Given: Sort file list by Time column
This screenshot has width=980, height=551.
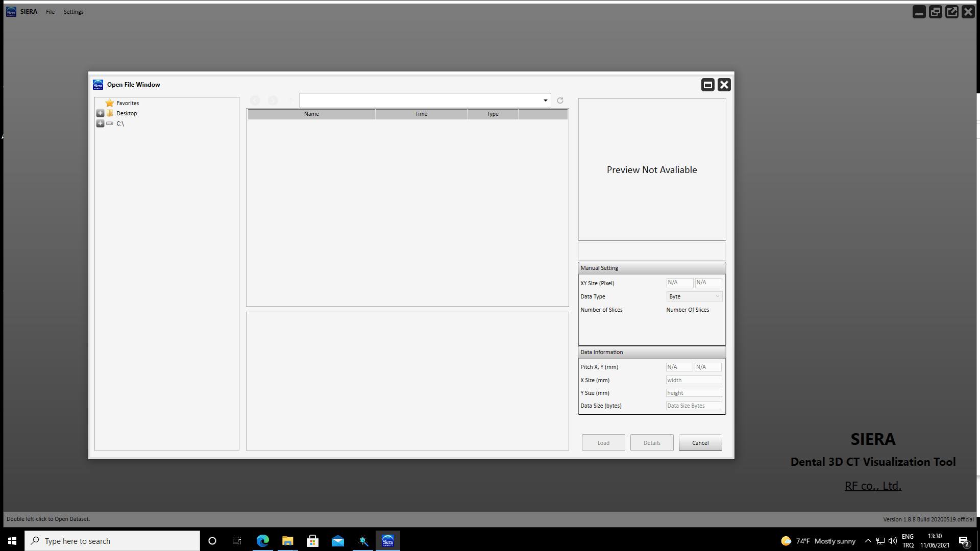Looking at the screenshot, I should (421, 114).
